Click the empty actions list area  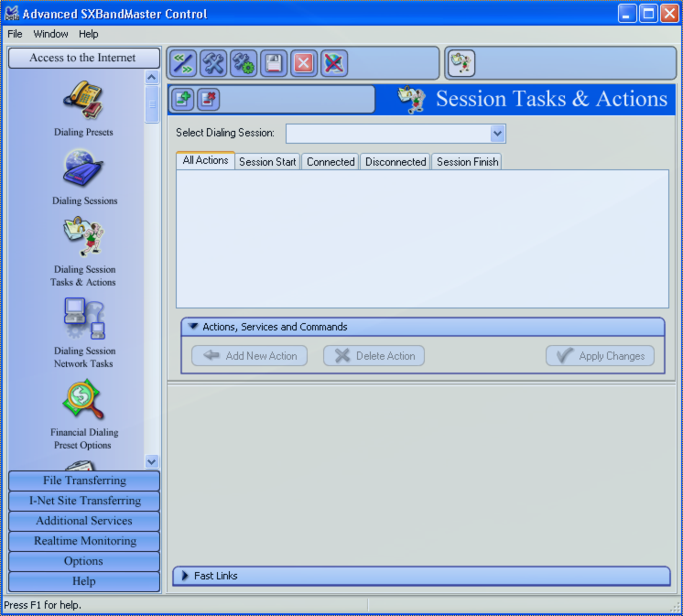[x=422, y=239]
